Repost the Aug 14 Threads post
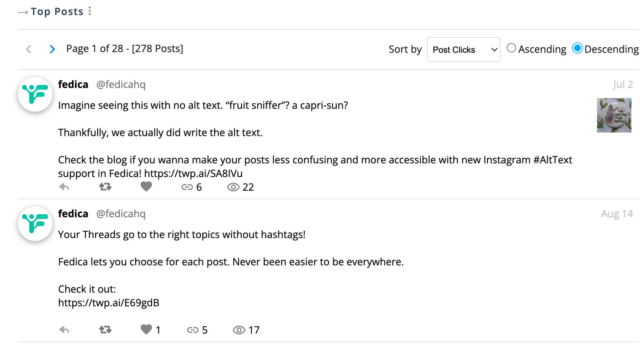Image resolution: width=644 pixels, height=344 pixels. [x=105, y=330]
